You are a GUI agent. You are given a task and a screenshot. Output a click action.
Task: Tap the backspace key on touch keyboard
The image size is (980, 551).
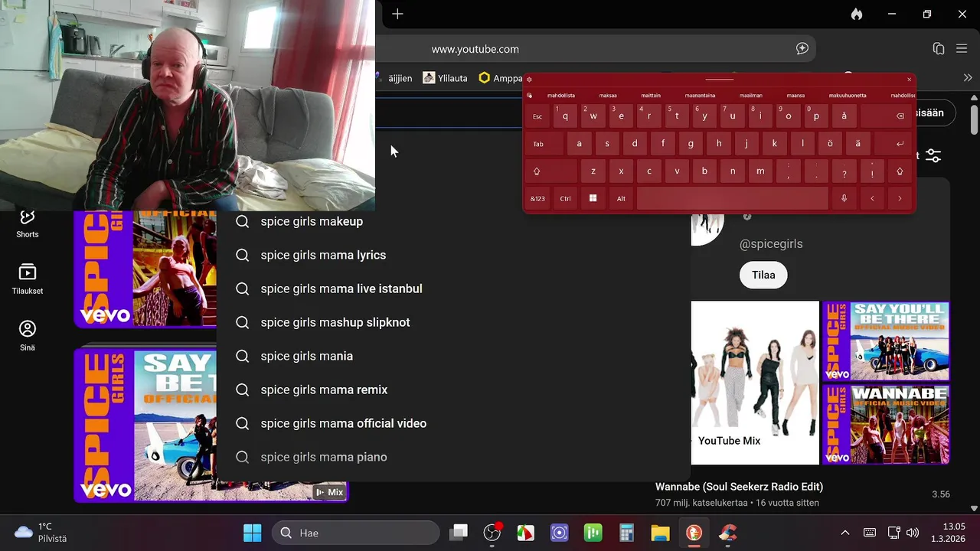(x=887, y=116)
